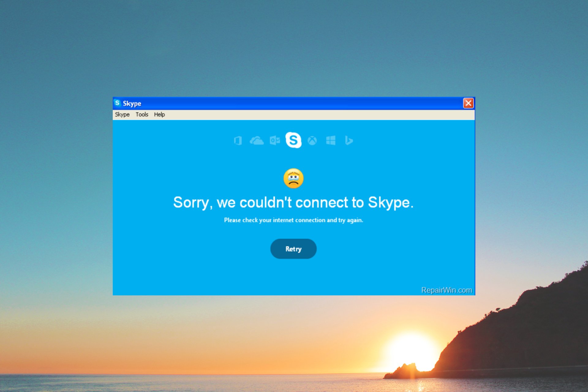Click the Bing search icon

point(349,140)
